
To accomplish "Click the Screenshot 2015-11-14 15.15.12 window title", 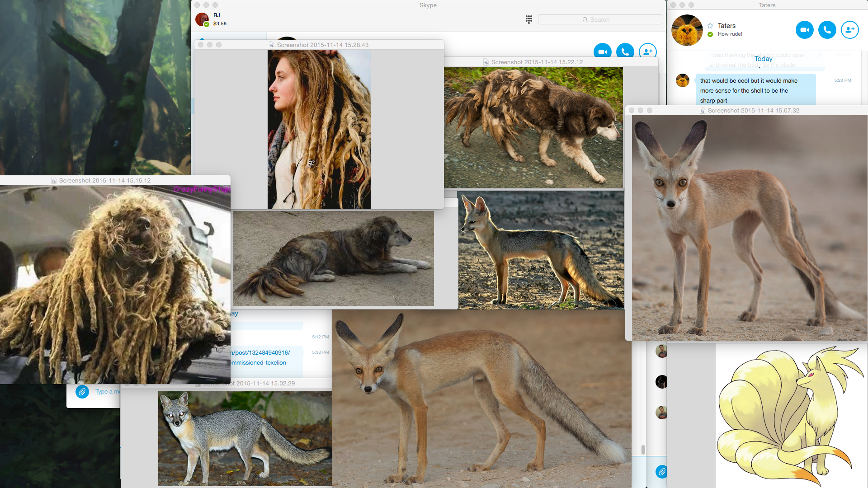I will (x=104, y=180).
